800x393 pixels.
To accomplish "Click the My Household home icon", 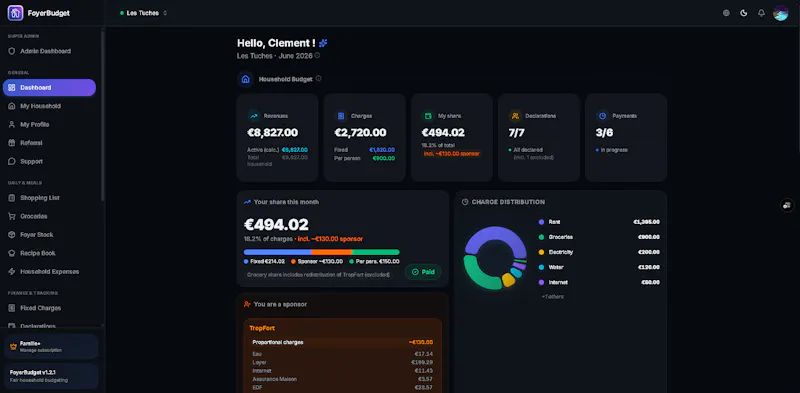I will point(12,106).
